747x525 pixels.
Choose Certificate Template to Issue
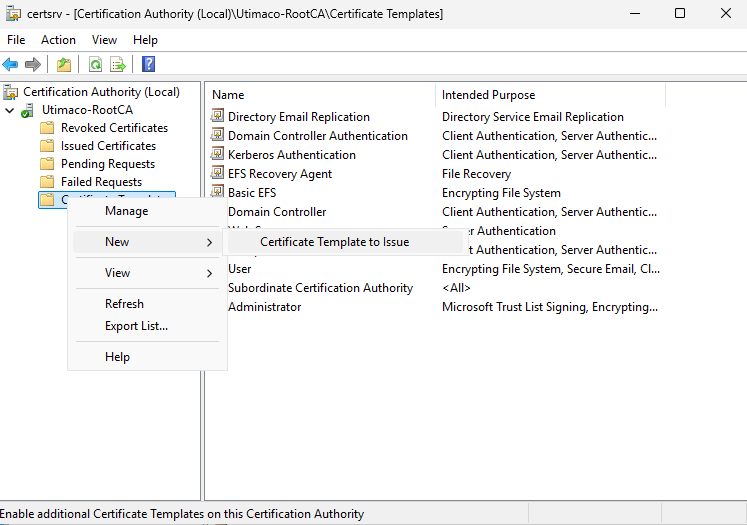click(x=334, y=242)
